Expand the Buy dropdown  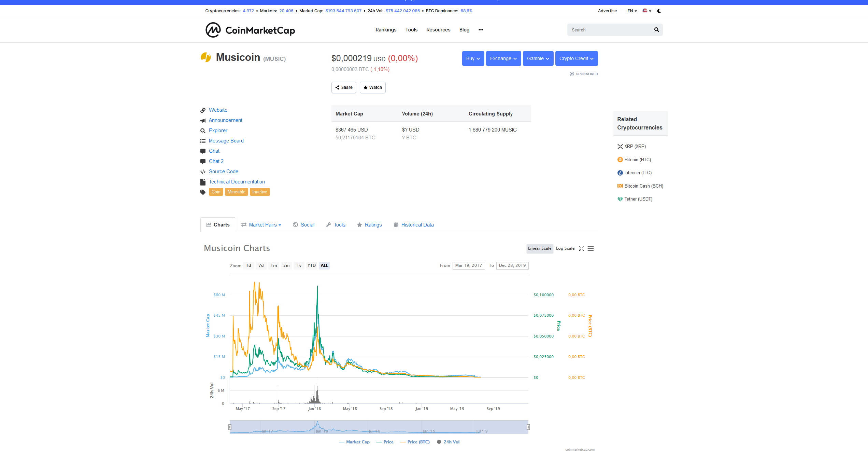tap(473, 58)
